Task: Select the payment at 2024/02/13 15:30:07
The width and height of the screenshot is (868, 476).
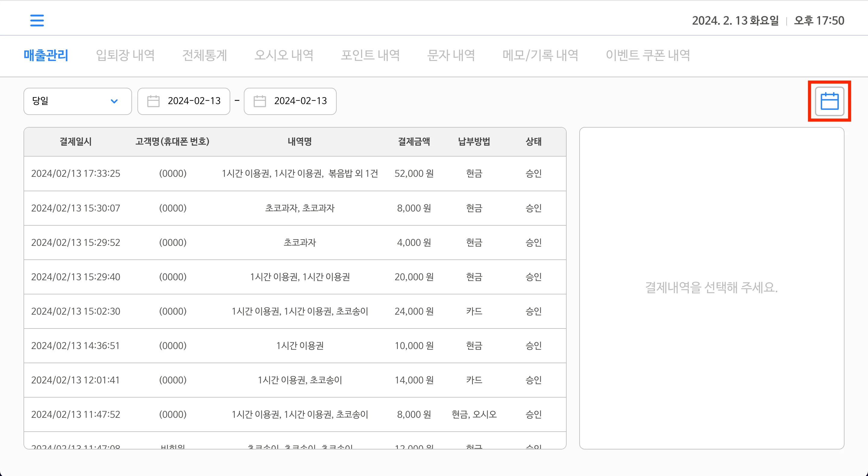Action: coord(295,208)
